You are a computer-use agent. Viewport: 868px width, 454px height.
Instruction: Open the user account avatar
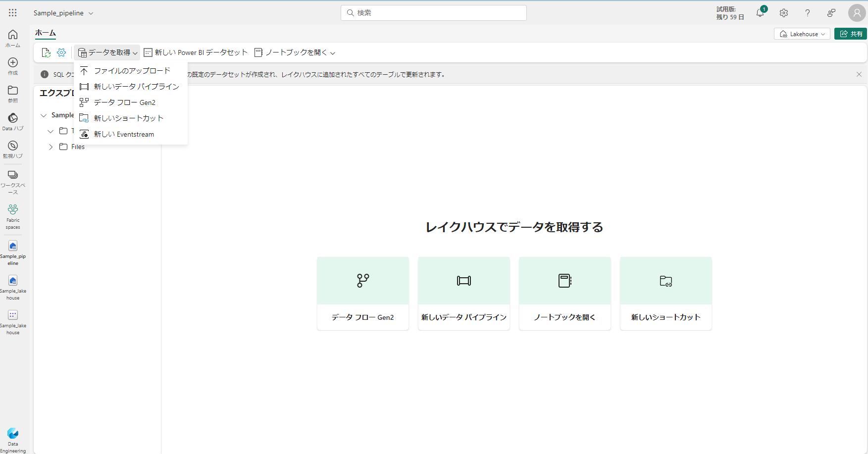857,13
